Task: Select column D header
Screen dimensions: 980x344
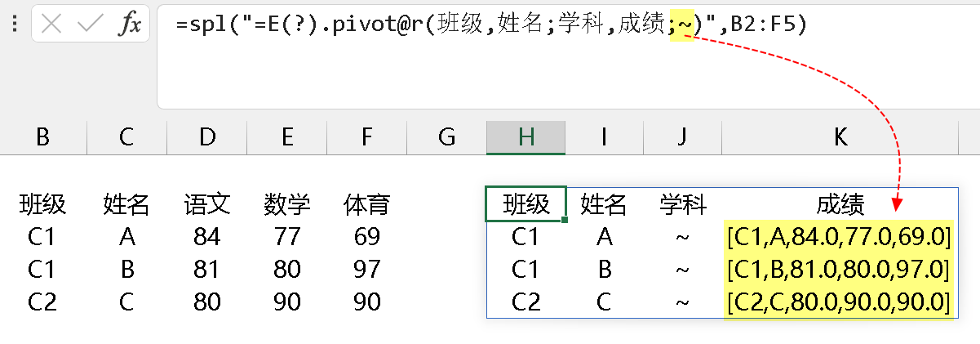Action: 207,137
